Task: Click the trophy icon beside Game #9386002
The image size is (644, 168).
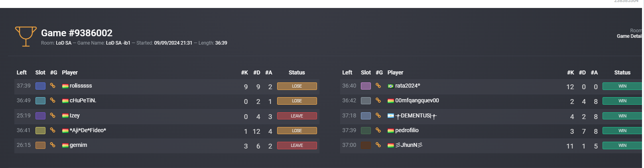Action: (x=26, y=37)
